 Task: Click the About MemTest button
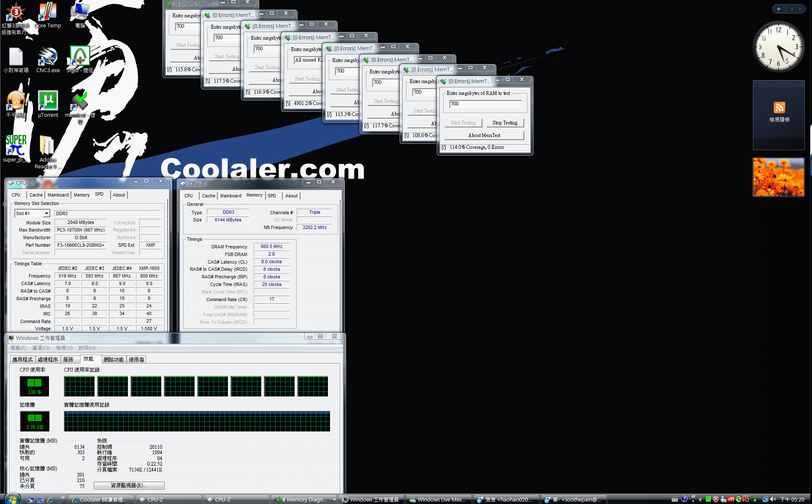pos(484,135)
